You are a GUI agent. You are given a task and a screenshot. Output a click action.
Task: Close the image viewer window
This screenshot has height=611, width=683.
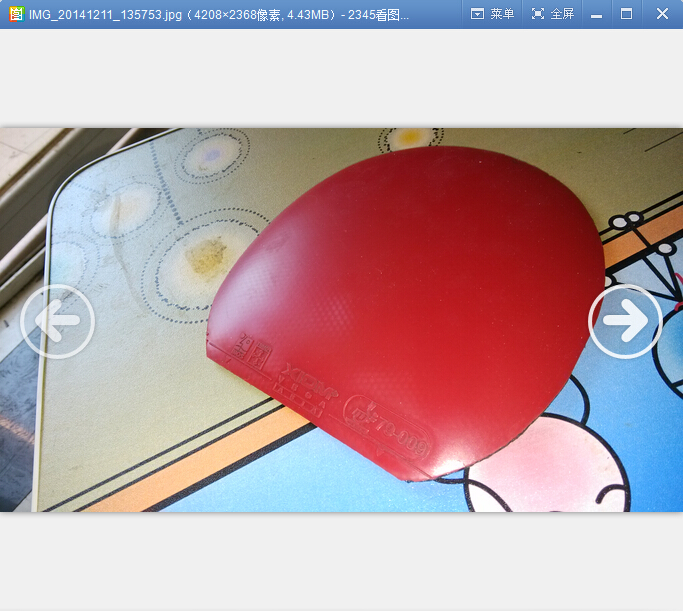[662, 14]
